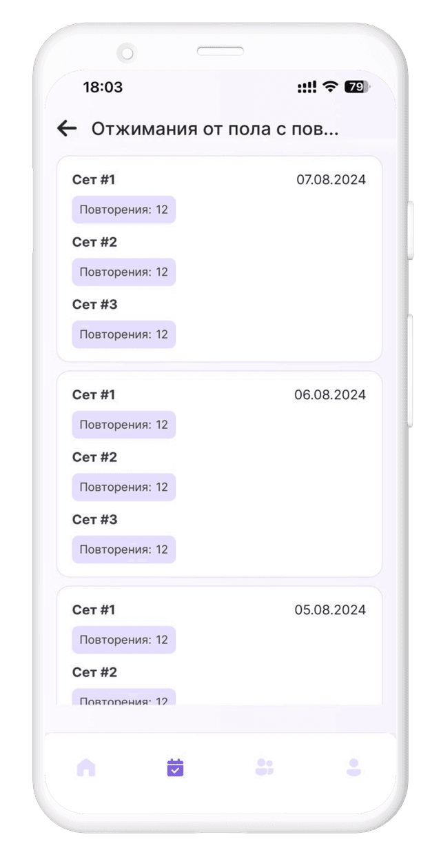Tap the Wi-Fi status icon
Screen dimensions: 441x868
coord(330,87)
